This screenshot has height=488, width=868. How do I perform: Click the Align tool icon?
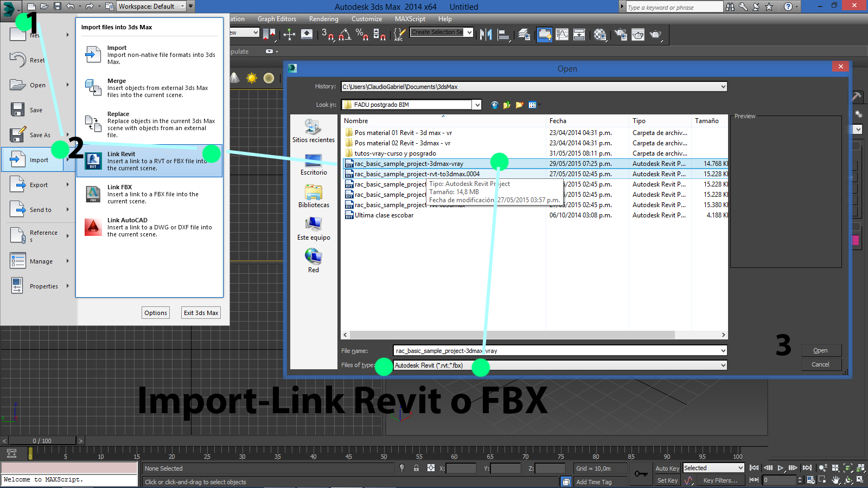tap(504, 35)
